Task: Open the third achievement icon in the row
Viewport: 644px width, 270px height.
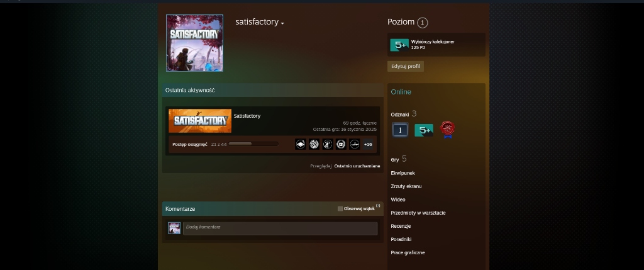Action: tap(328, 144)
